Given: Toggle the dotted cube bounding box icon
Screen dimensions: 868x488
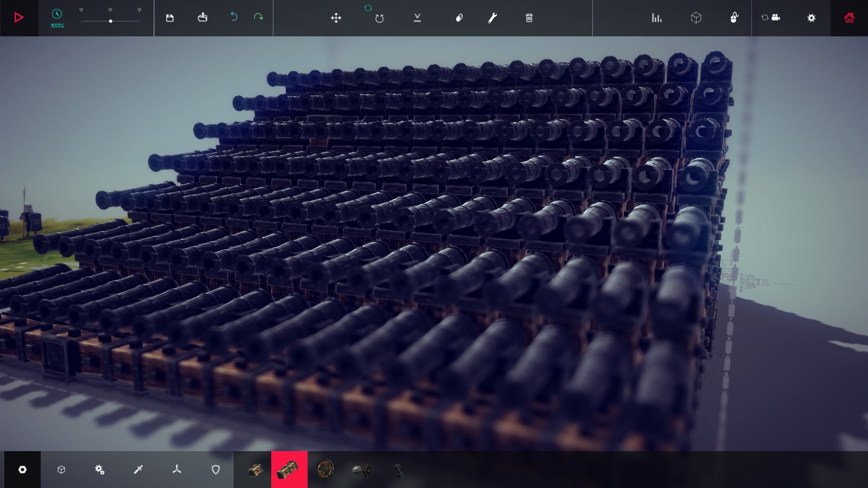Looking at the screenshot, I should coord(696,18).
